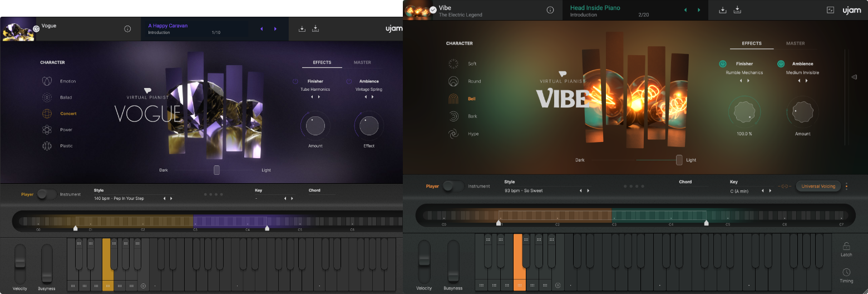Click the Busyness slider in Vibe

(453, 261)
